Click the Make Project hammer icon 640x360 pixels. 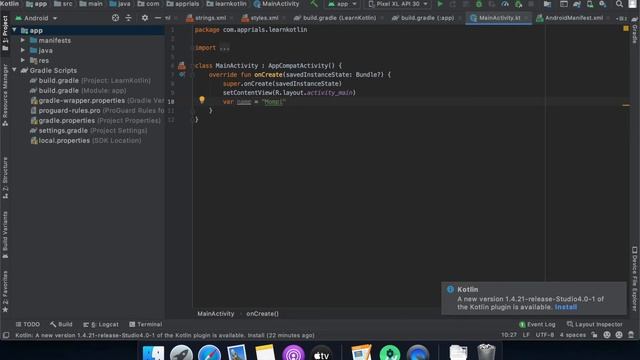click(314, 4)
